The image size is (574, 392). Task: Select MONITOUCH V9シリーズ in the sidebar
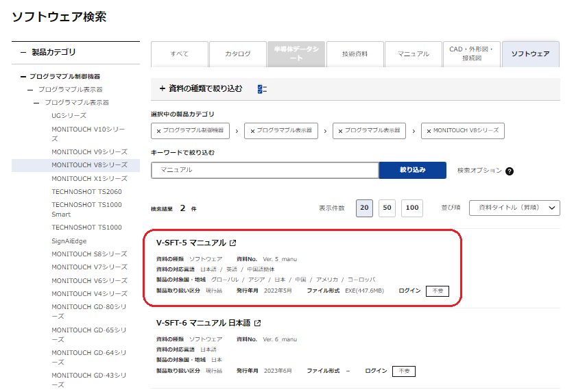[89, 151]
